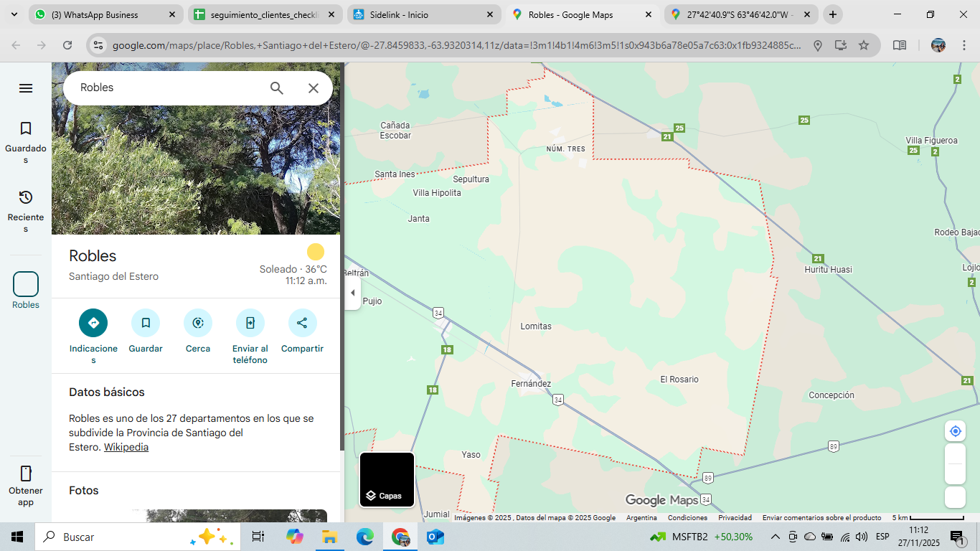Open the hamburger menu in sidebar
Image resolution: width=980 pixels, height=551 pixels.
[x=26, y=88]
